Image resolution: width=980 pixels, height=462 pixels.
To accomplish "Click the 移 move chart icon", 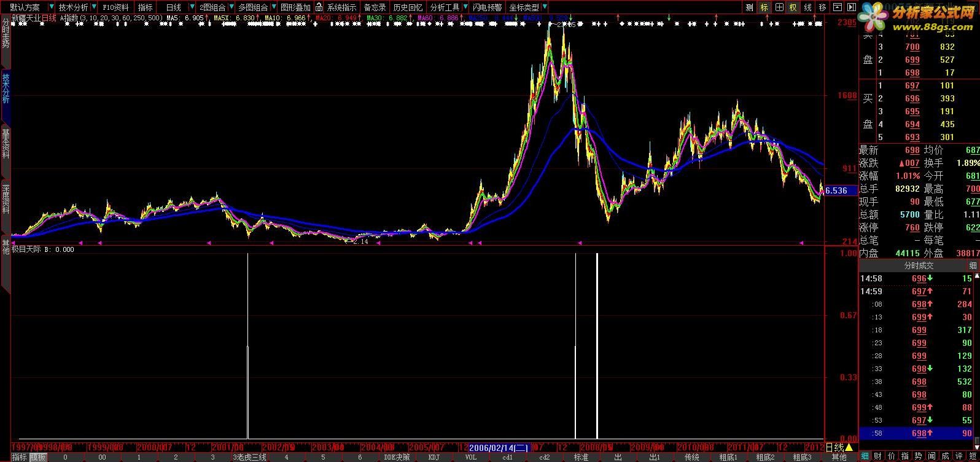I will [x=823, y=7].
